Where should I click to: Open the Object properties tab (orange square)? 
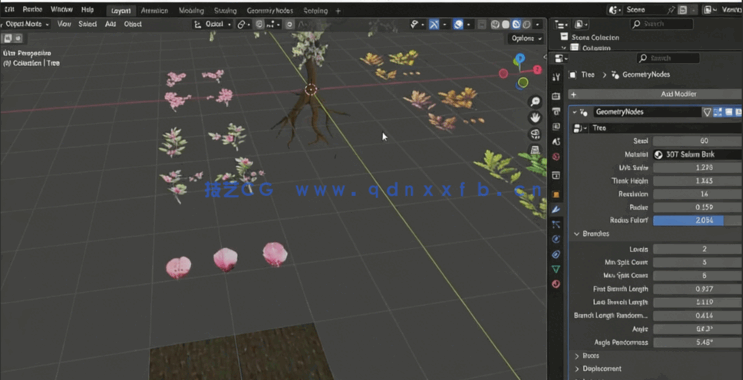tap(556, 194)
